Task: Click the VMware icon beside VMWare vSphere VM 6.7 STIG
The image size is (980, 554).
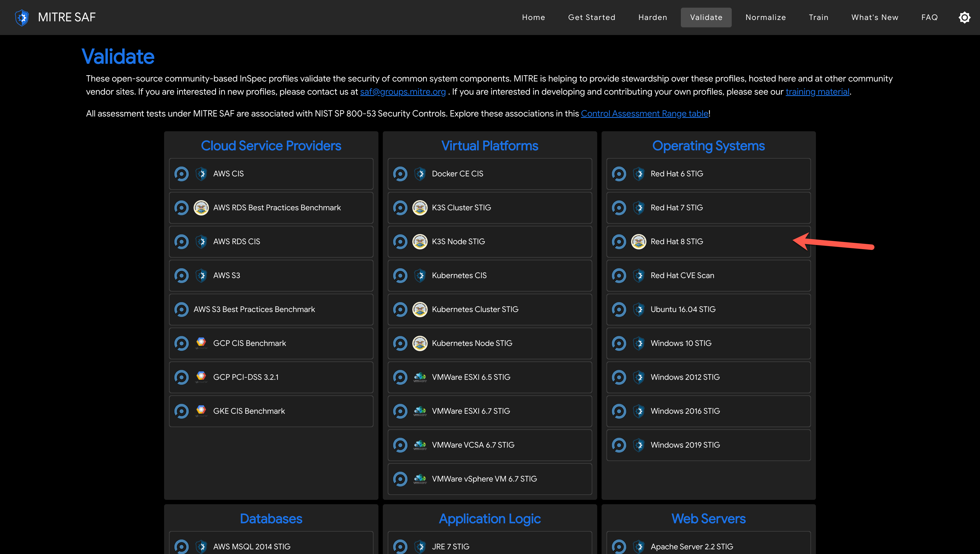Action: pos(420,479)
